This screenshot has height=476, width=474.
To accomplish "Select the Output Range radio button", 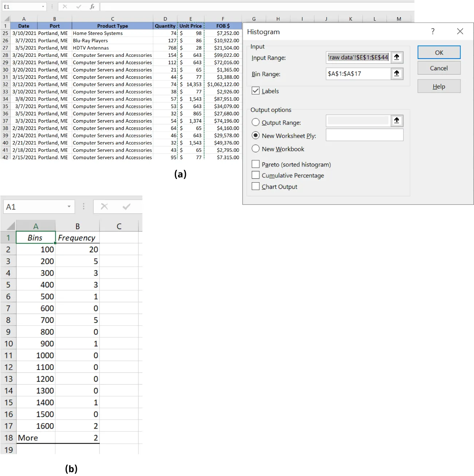I will 255,122.
